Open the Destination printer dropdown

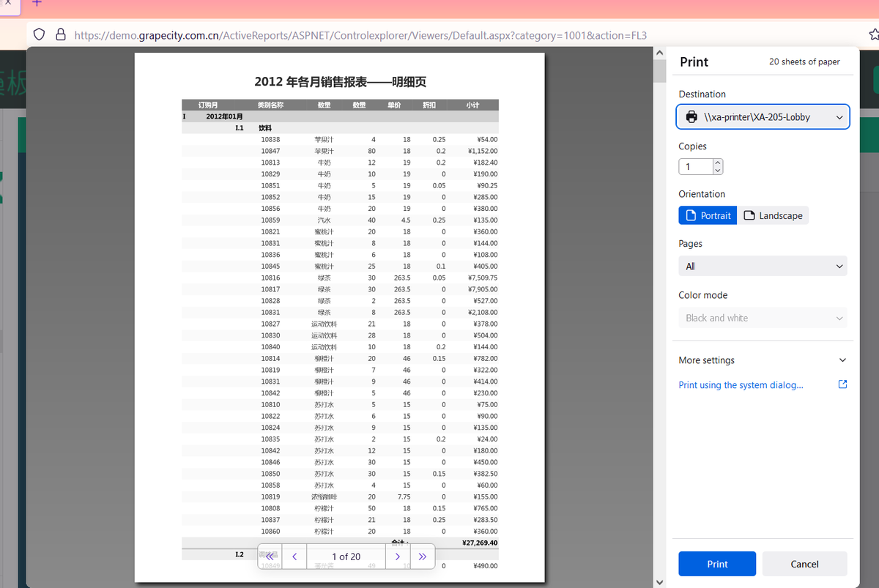pyautogui.click(x=763, y=116)
